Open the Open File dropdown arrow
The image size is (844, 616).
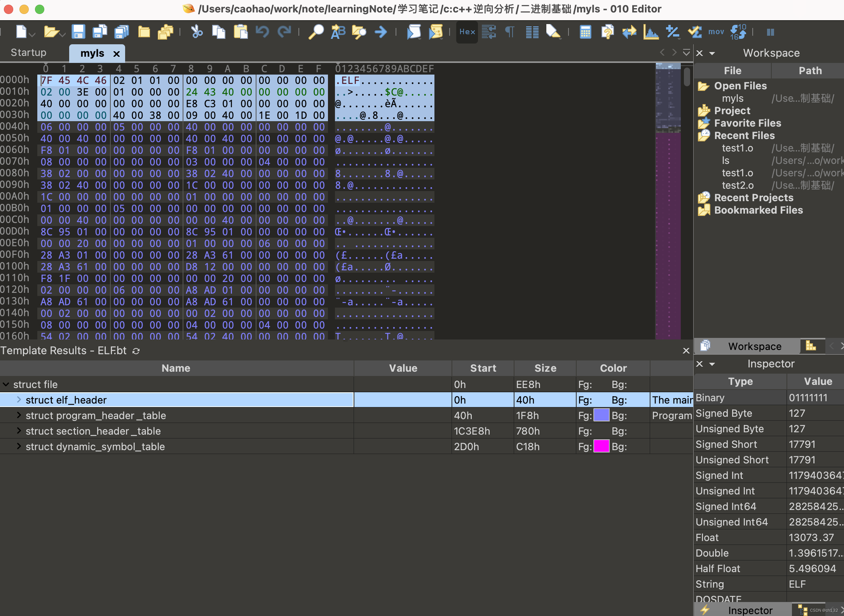click(x=63, y=35)
